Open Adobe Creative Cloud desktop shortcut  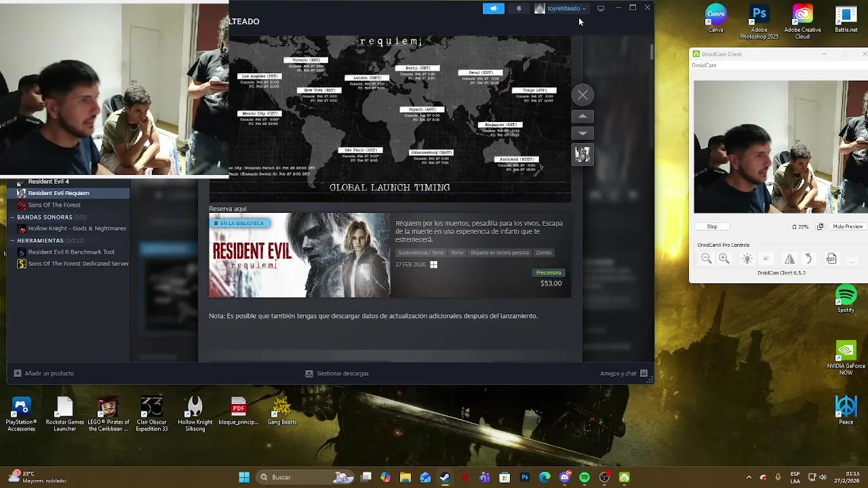coord(802,22)
